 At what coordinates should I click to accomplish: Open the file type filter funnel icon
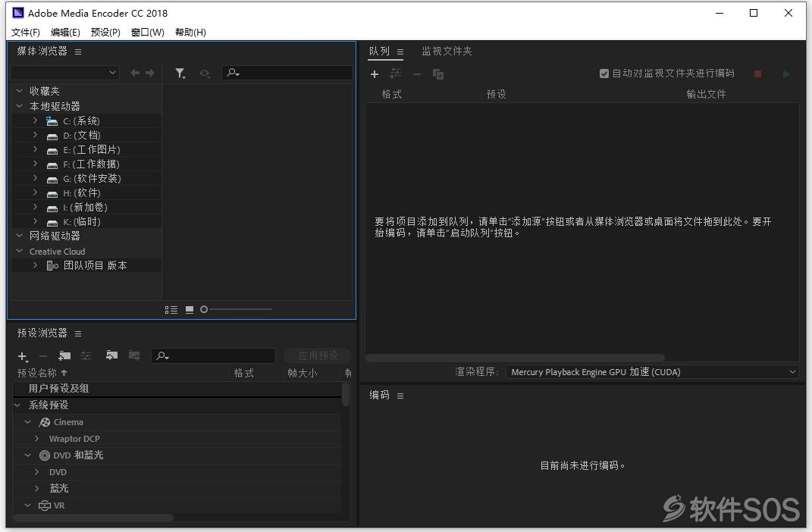pos(180,74)
